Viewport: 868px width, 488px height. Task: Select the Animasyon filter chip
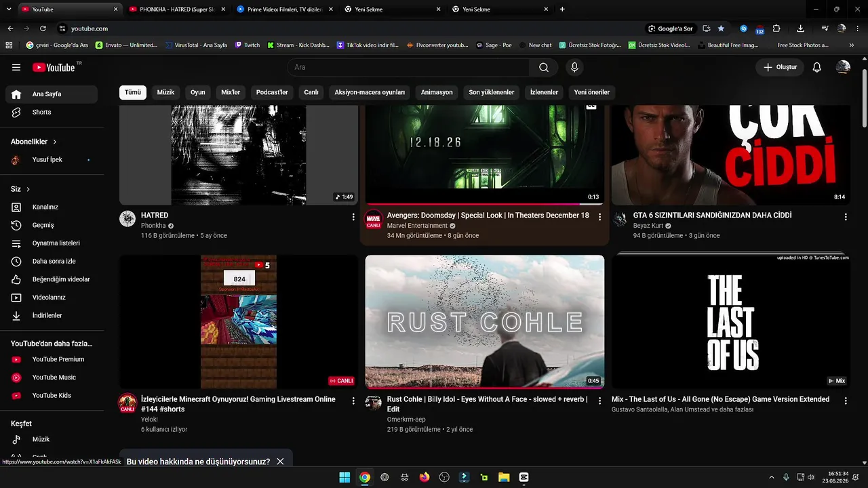click(437, 92)
